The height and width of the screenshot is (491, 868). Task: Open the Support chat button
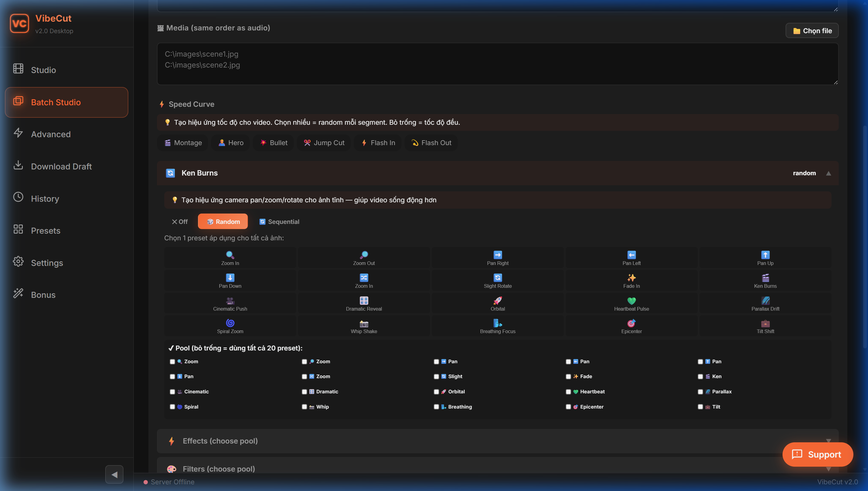pos(818,454)
